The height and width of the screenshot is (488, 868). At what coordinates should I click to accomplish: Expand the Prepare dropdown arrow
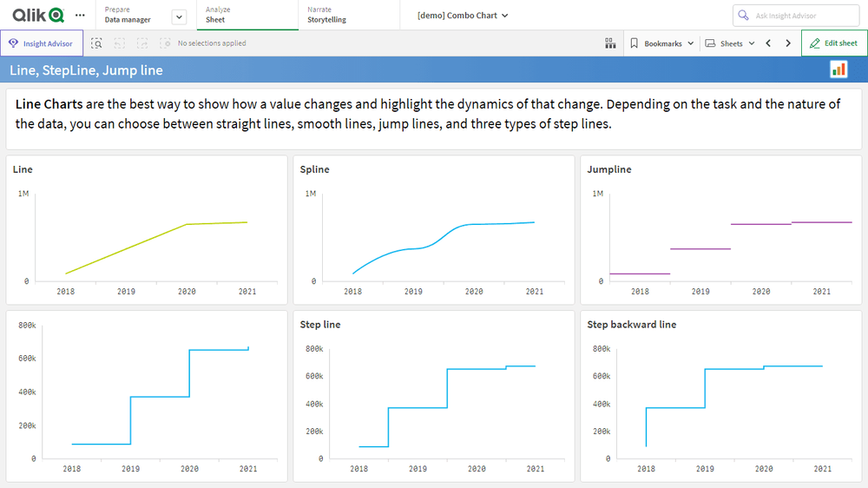pyautogui.click(x=179, y=16)
